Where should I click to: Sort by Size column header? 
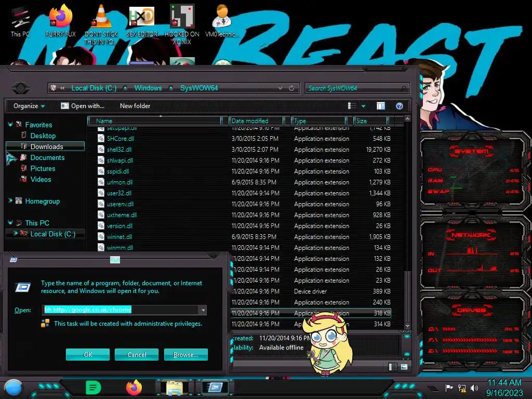[x=370, y=121]
